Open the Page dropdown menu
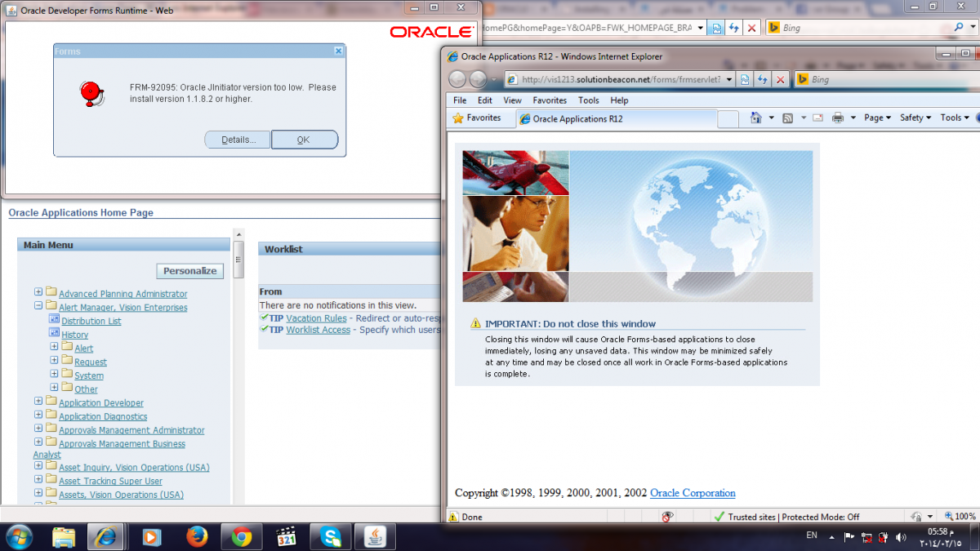This screenshot has height=551, width=980. pos(877,118)
